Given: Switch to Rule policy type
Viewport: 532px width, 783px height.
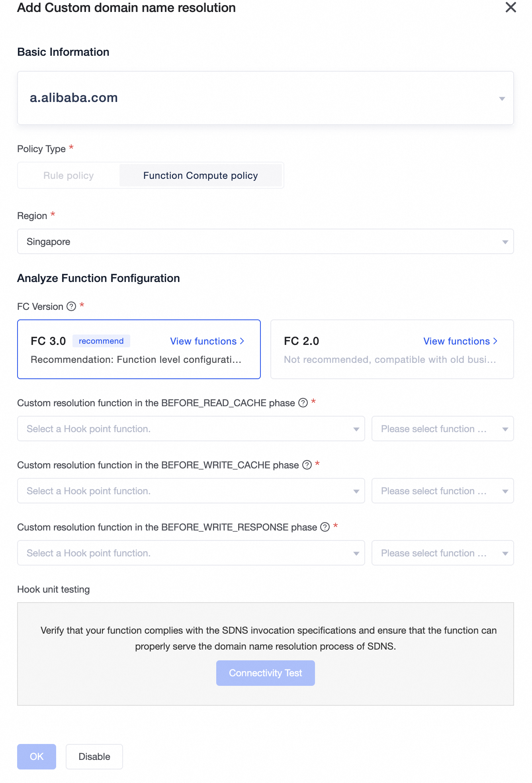Looking at the screenshot, I should [68, 176].
